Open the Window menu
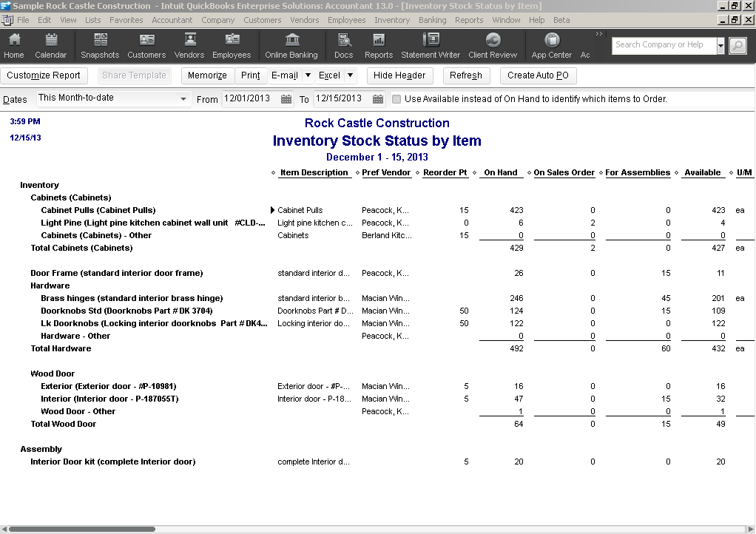Screen dimensions: 756x534 (x=506, y=20)
